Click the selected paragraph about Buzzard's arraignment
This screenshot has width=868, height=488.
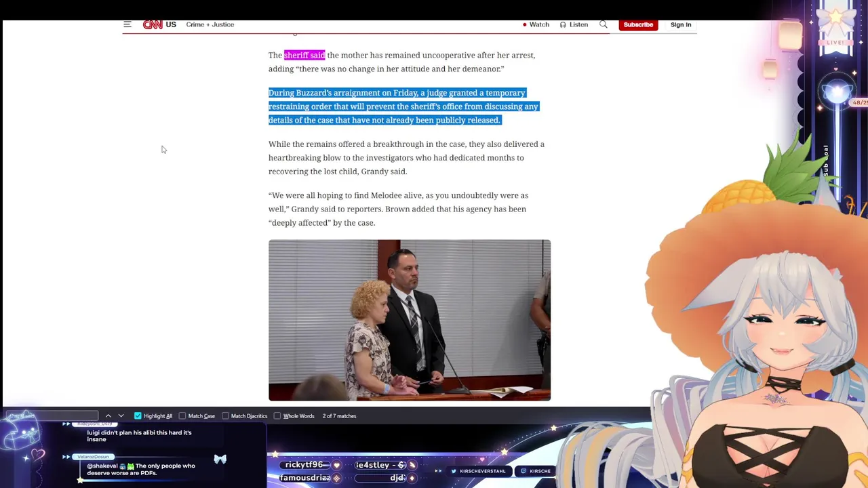(x=403, y=106)
